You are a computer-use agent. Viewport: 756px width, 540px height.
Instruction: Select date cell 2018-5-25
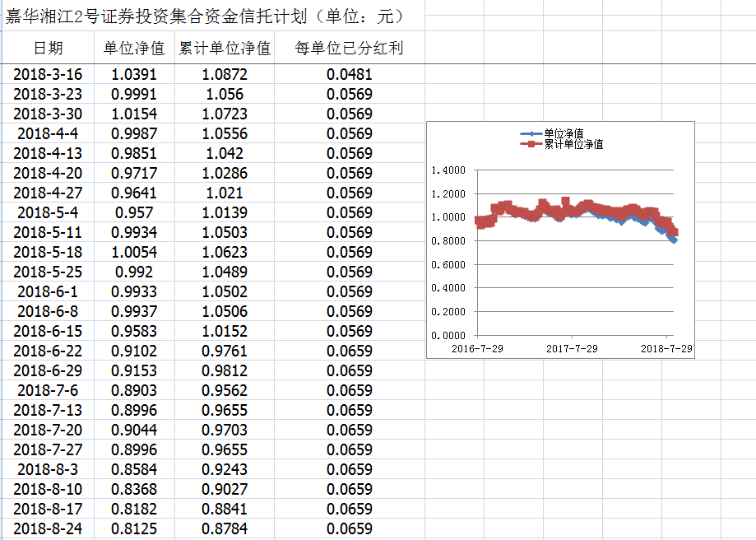coord(49,272)
